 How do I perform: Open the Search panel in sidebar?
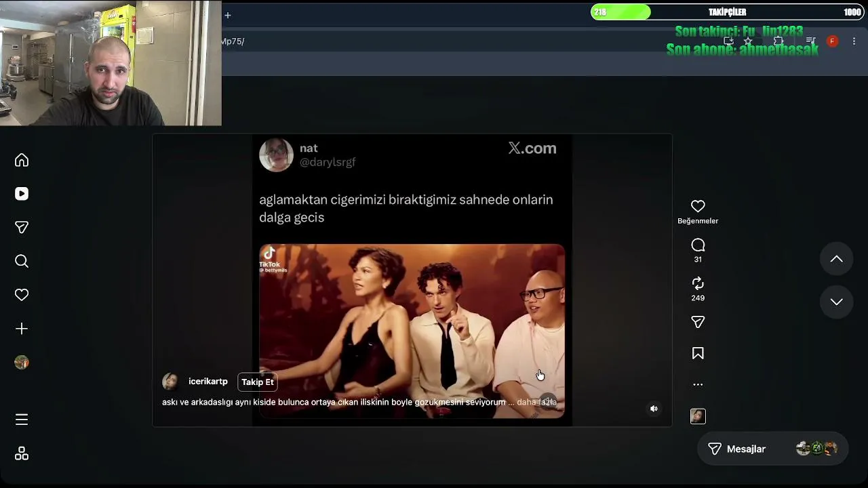22,261
